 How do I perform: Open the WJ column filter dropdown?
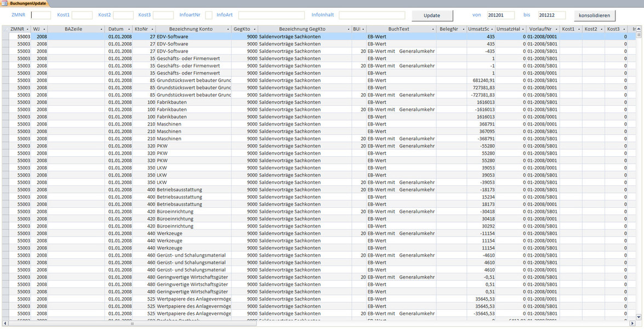click(44, 29)
